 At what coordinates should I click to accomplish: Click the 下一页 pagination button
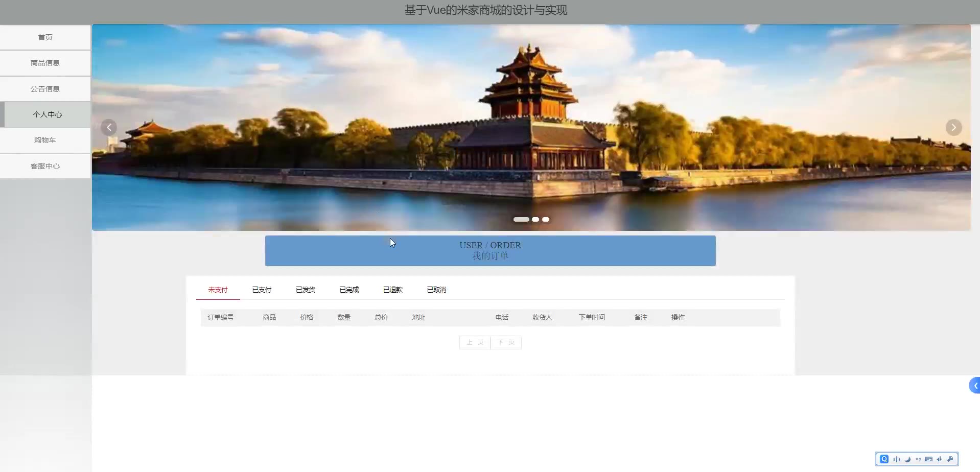click(x=506, y=342)
